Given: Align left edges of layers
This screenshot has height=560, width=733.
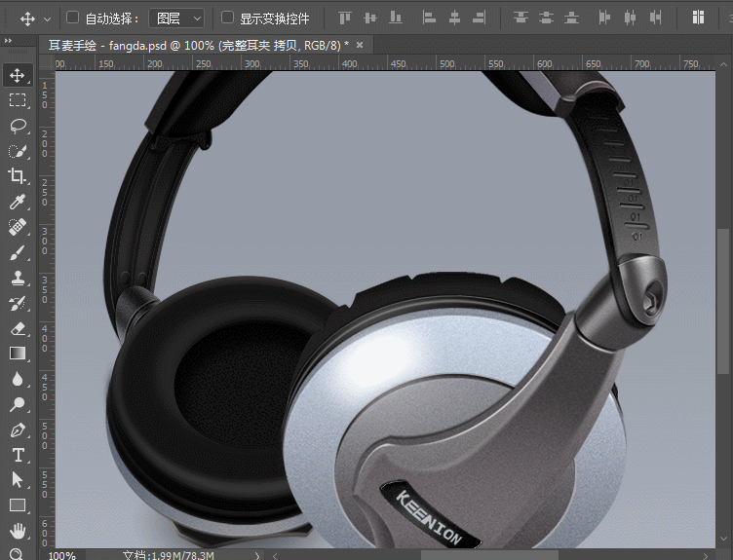Looking at the screenshot, I should click(429, 18).
